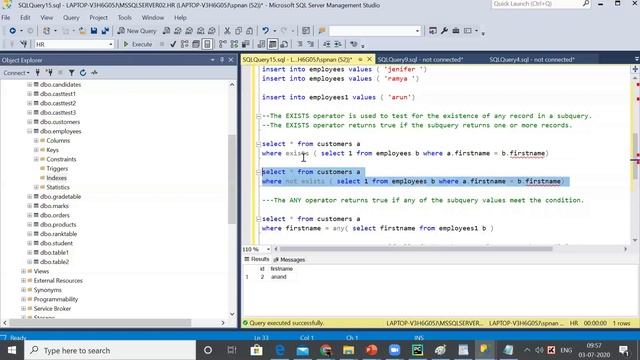
Task: Refresh the Object Explorer tree
Action: point(83,73)
